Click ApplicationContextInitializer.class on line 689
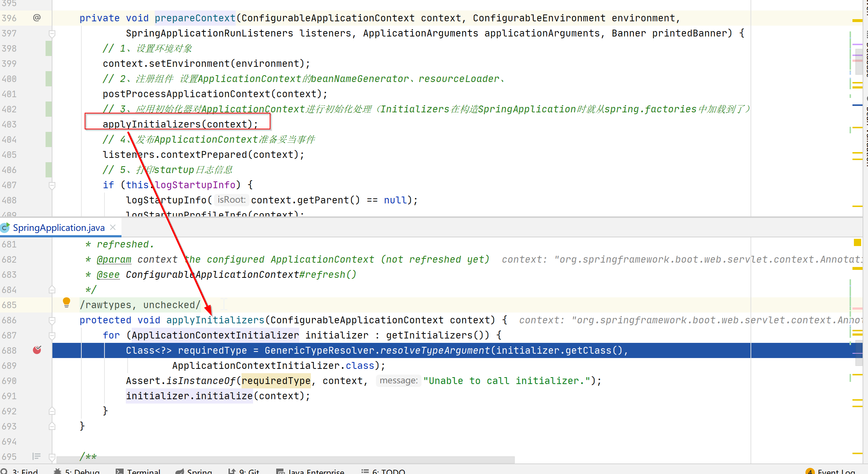 coord(273,366)
